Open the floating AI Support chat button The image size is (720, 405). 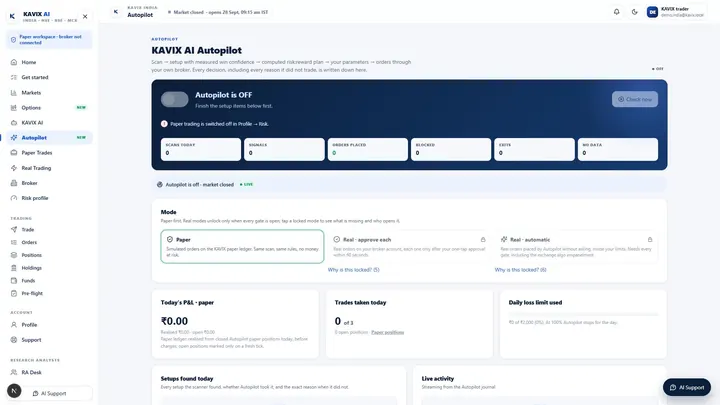pyautogui.click(x=686, y=387)
